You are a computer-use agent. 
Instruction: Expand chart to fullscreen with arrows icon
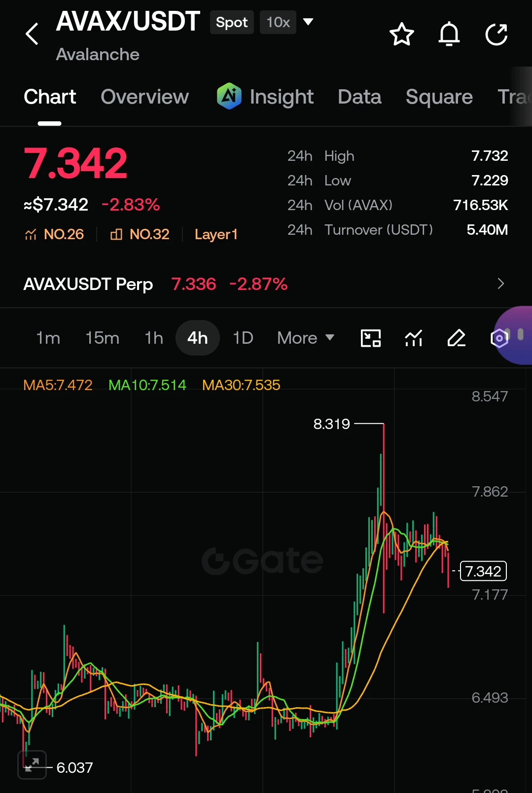pyautogui.click(x=32, y=765)
